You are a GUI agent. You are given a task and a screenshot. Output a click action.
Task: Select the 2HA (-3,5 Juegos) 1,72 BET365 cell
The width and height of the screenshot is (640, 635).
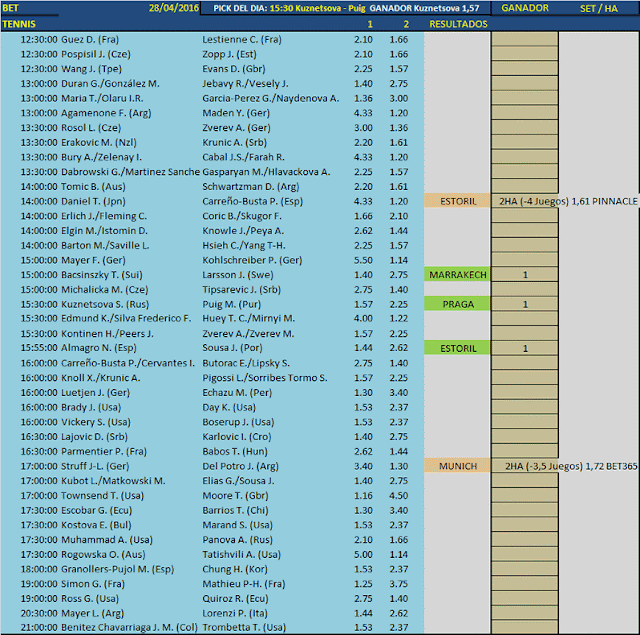click(571, 466)
